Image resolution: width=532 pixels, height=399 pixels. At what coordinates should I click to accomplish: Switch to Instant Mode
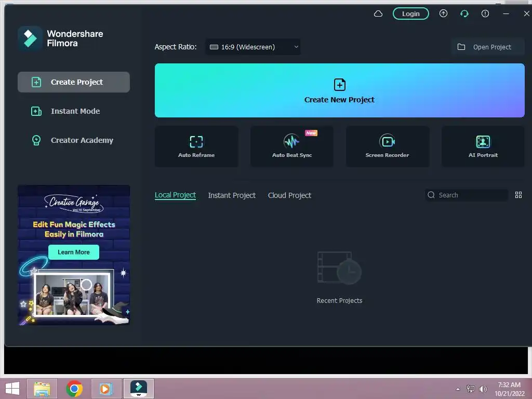[74, 111]
